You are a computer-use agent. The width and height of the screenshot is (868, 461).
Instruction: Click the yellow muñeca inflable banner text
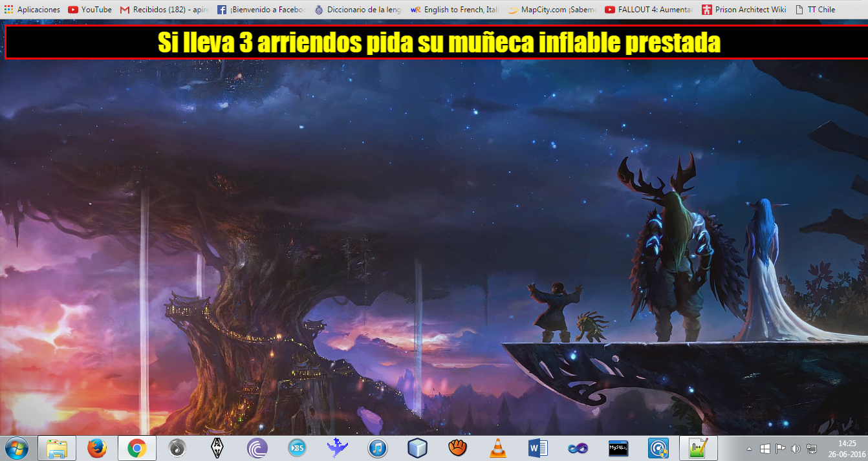[x=439, y=43]
